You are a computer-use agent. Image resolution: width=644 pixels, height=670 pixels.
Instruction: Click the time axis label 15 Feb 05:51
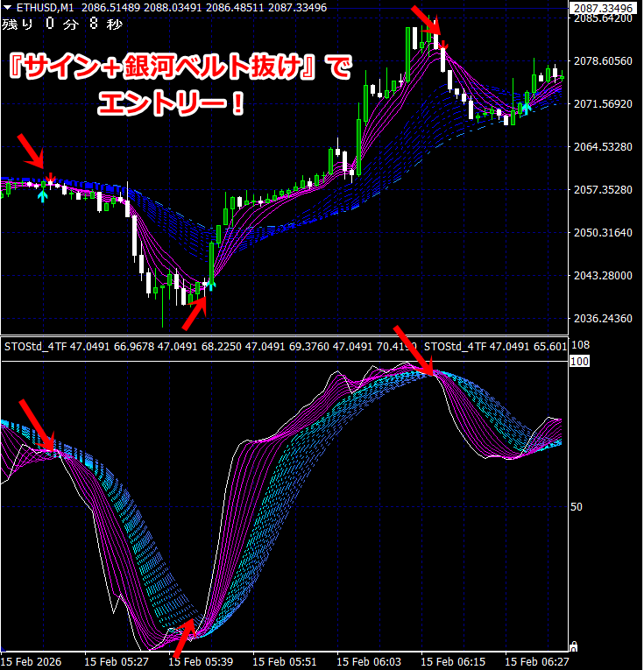click(285, 662)
